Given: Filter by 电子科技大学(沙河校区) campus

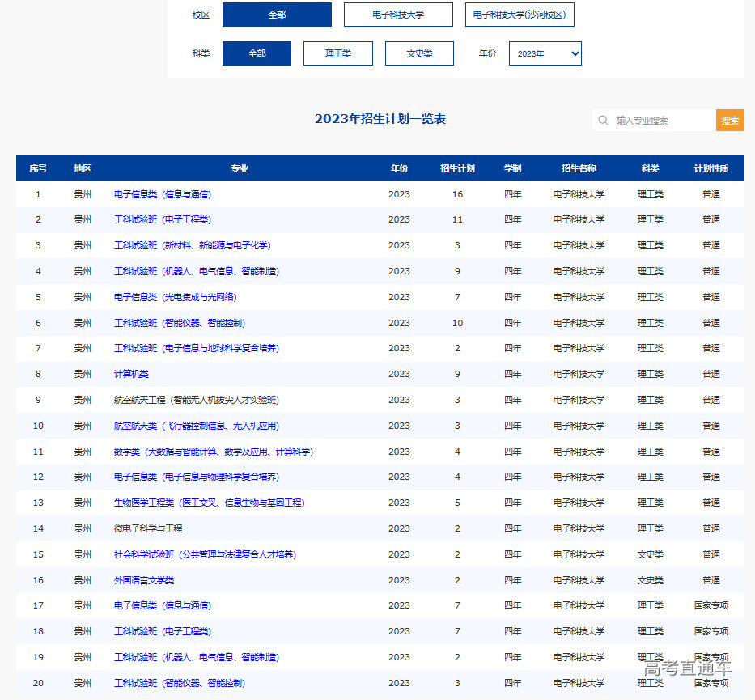Looking at the screenshot, I should [x=520, y=15].
